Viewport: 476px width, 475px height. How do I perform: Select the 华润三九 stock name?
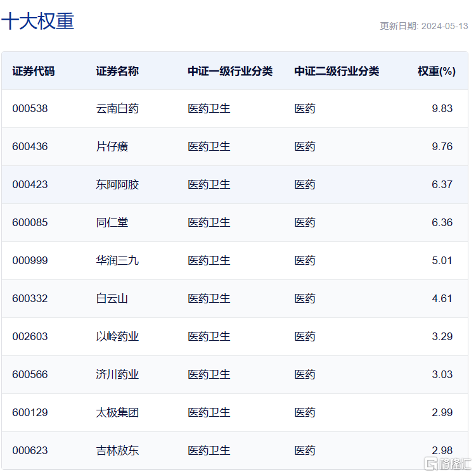point(117,260)
